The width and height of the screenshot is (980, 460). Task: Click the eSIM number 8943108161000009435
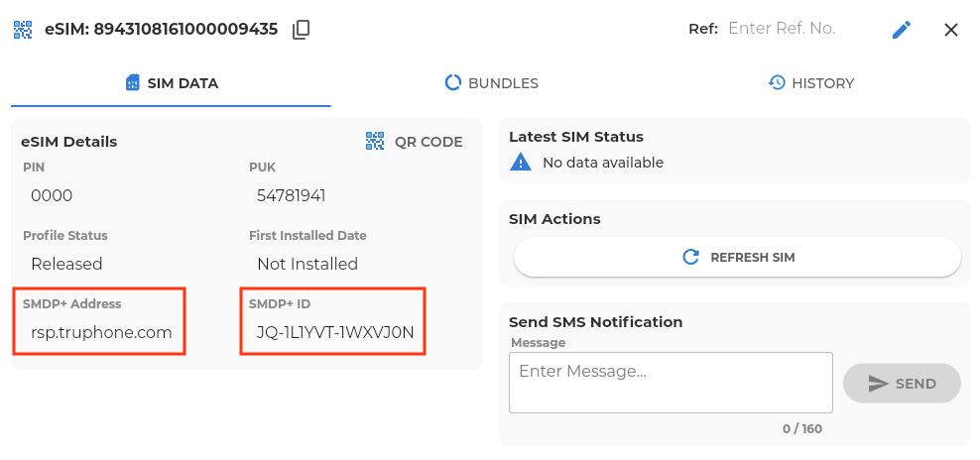pos(185,30)
